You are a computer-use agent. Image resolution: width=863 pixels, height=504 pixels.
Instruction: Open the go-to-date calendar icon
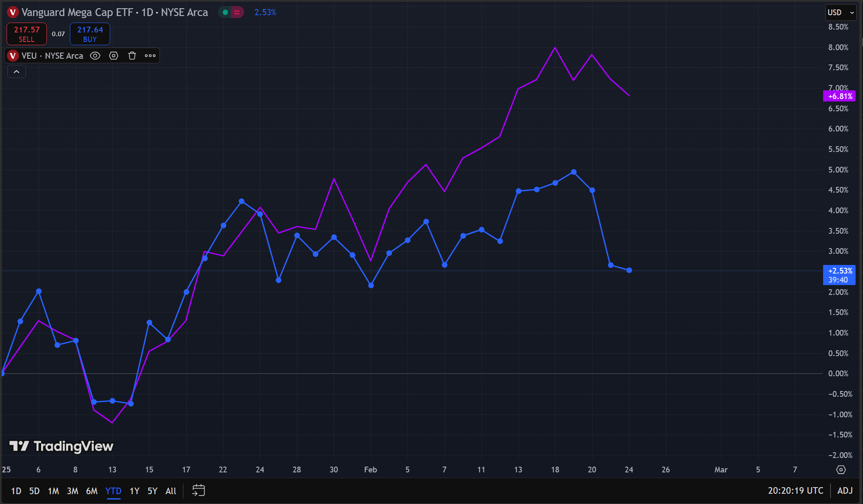pos(198,490)
